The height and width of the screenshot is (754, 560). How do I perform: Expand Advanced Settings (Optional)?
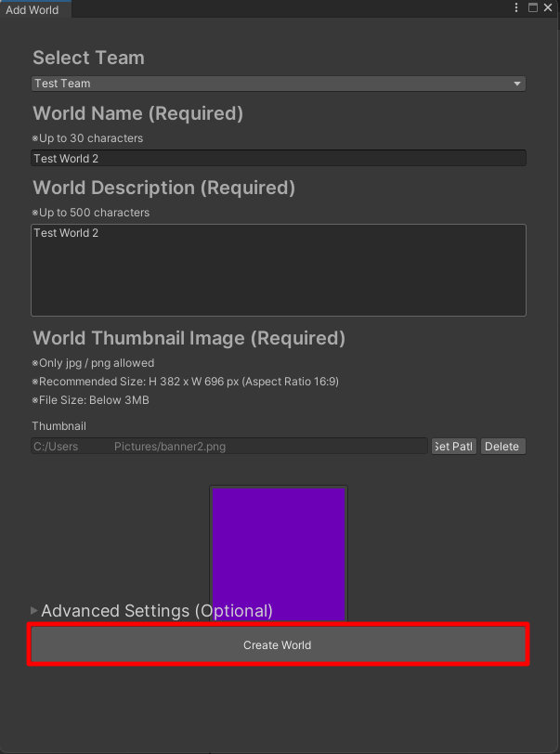pyautogui.click(x=152, y=611)
